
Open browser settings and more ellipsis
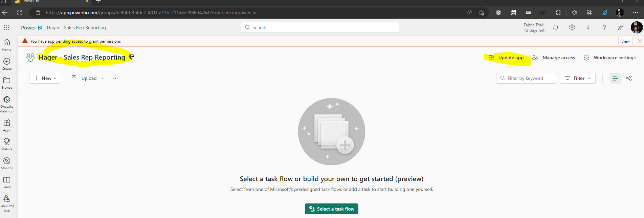point(636,13)
